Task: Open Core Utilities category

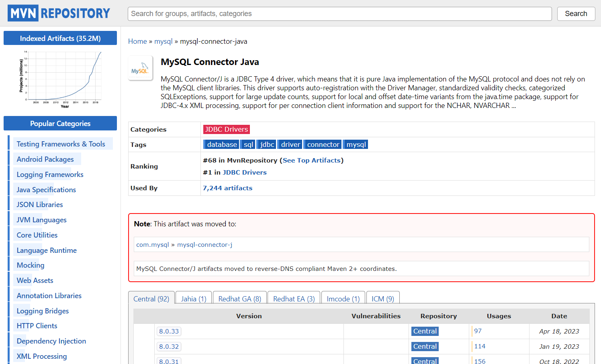Action: [37, 235]
